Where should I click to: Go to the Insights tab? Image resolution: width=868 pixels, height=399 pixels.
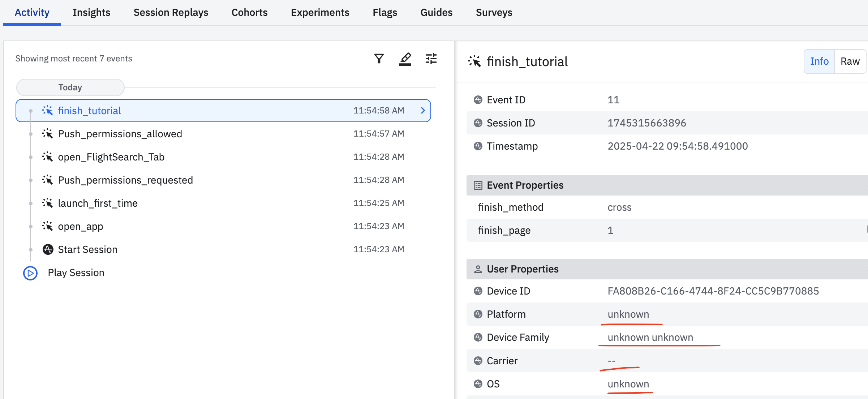tap(91, 13)
